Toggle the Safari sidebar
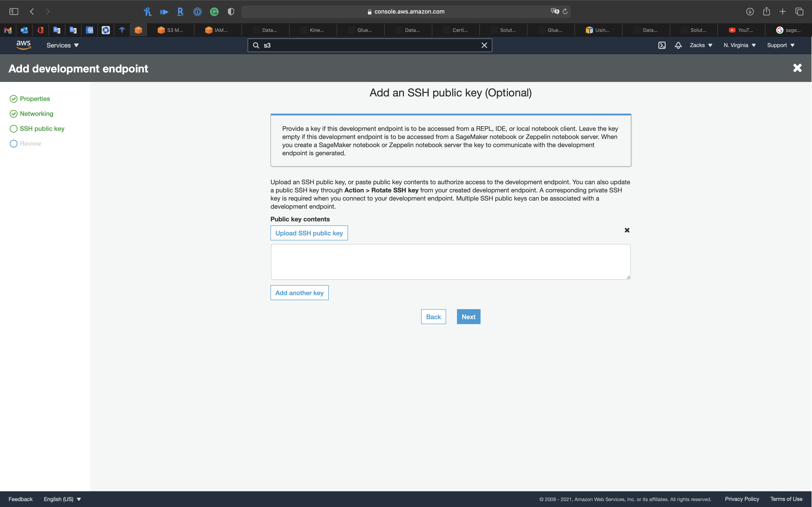The width and height of the screenshot is (812, 507). (x=14, y=11)
